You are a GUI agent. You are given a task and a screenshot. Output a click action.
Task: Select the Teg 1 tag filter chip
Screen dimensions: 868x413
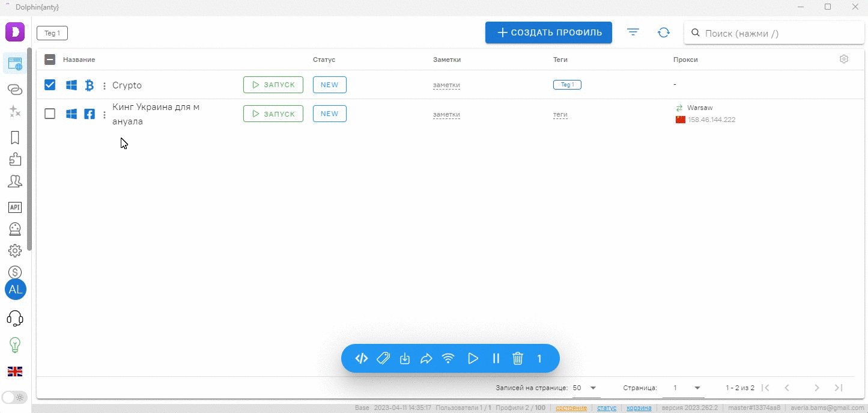tap(52, 33)
